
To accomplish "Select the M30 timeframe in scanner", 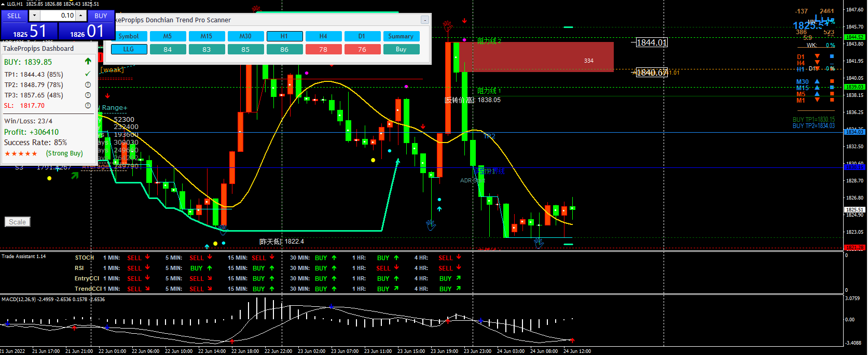I will (245, 36).
